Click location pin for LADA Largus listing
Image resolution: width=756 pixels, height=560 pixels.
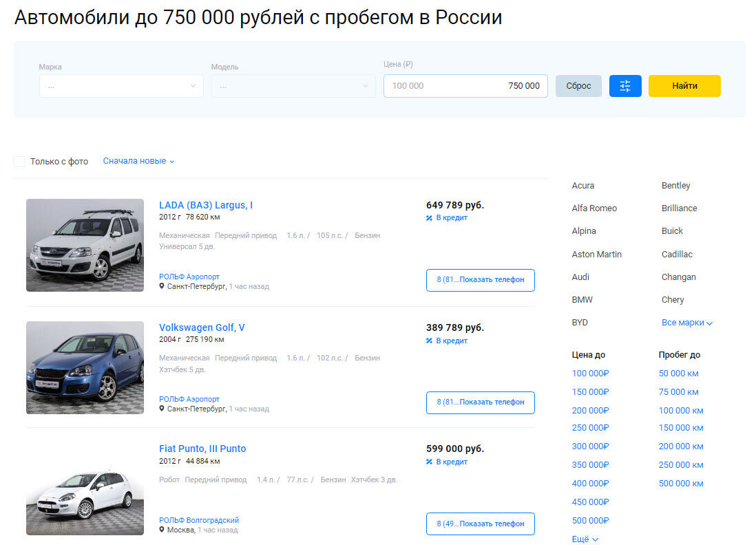[162, 286]
